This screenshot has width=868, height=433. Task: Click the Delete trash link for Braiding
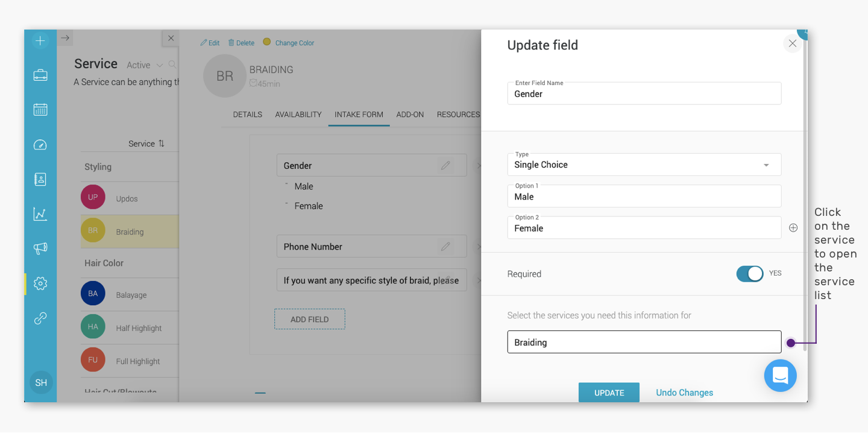241,43
